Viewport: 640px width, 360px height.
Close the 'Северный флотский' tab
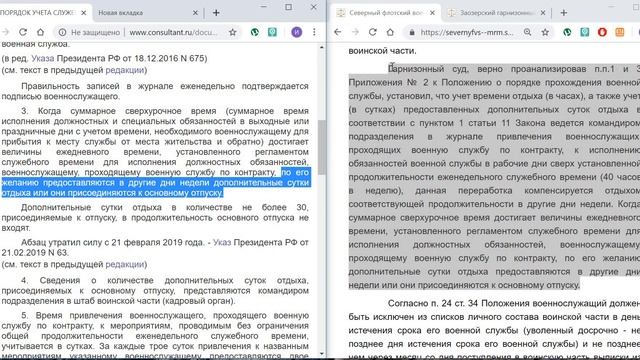pos(432,13)
